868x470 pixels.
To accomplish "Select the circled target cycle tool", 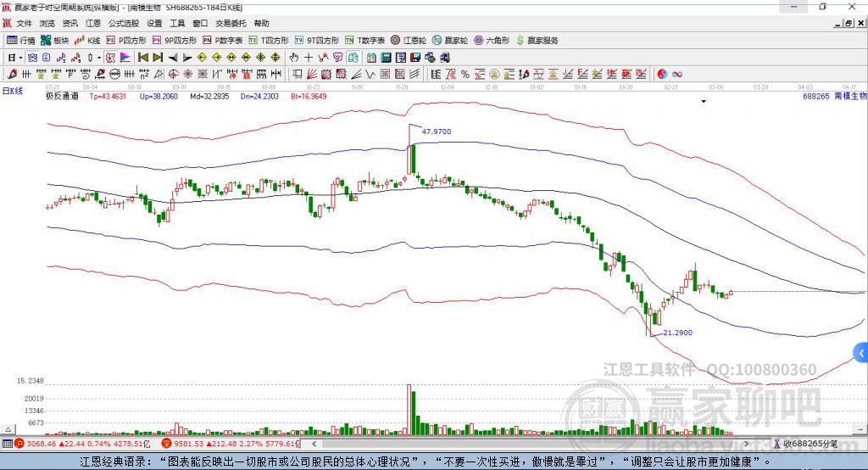I will point(173,74).
